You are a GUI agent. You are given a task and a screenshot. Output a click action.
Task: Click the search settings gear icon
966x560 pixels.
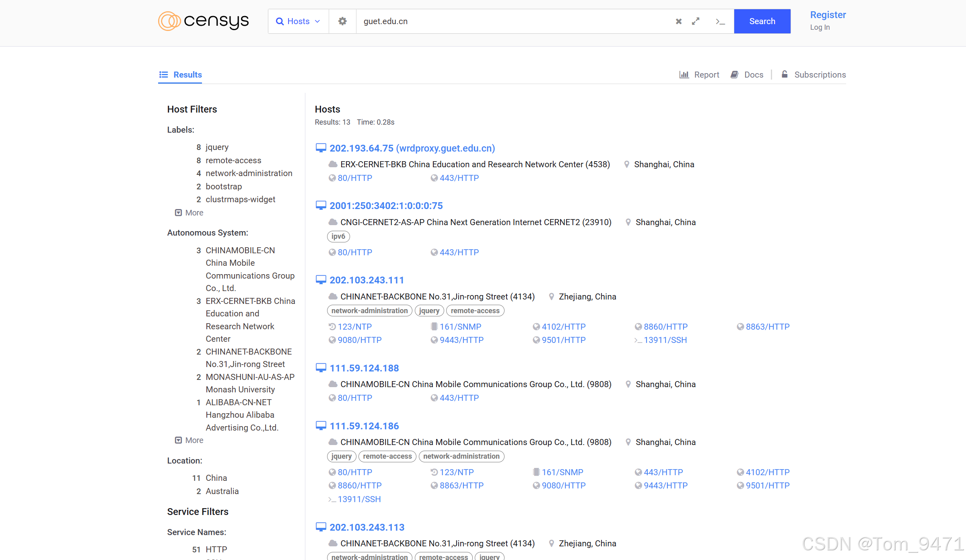[x=342, y=21]
